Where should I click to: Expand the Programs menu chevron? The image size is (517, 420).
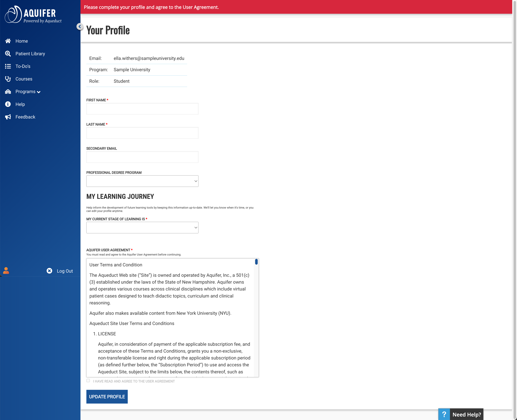39,92
